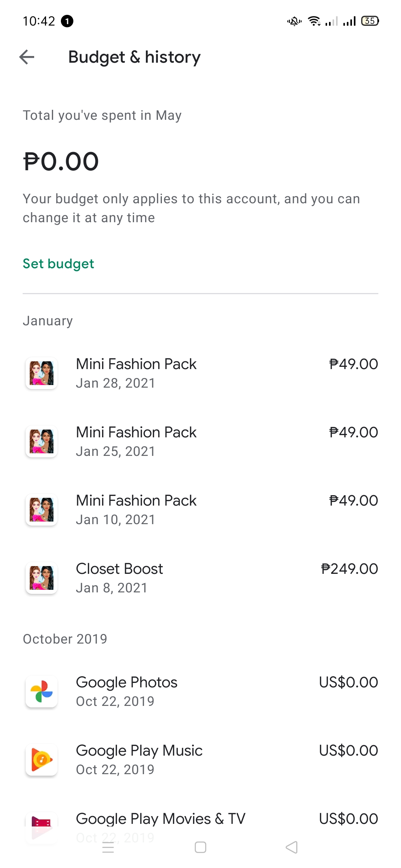Tap the Closet Boost app icon

click(42, 578)
